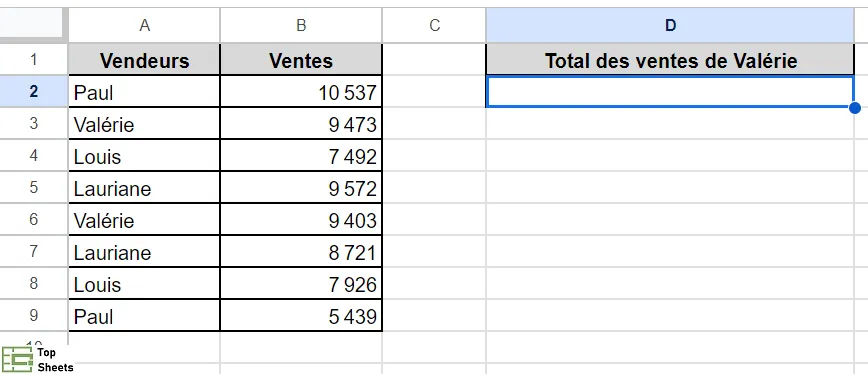Click the value 9 403
Viewport: 868px width, 374px height.
301,220
